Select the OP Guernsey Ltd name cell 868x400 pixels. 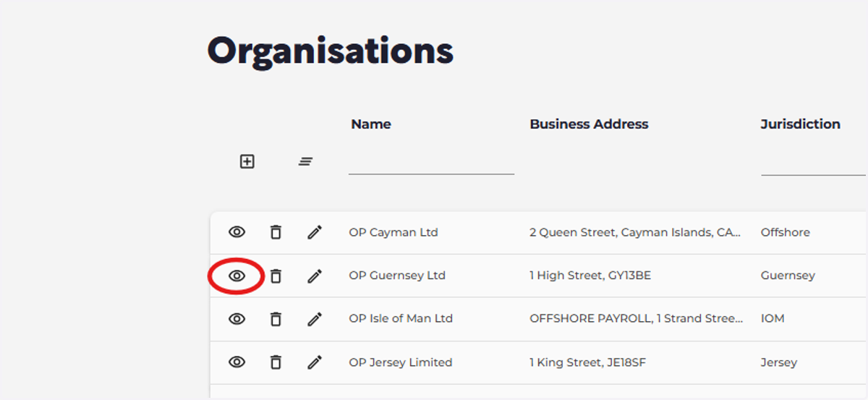tap(397, 276)
